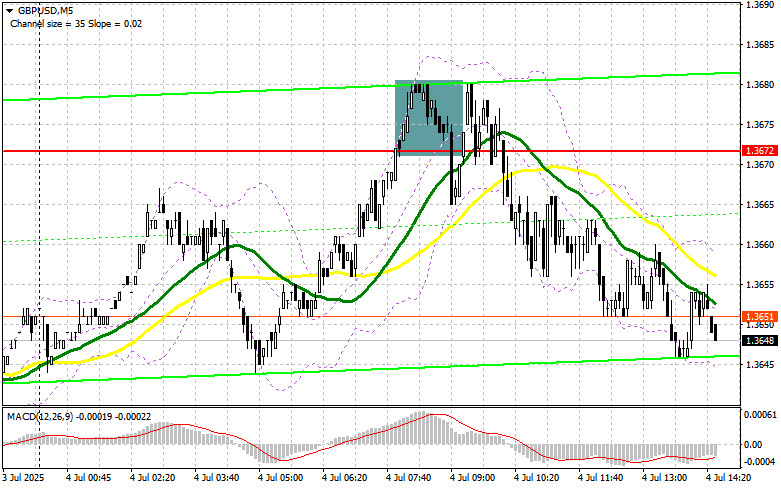Click the 1.3680 price scale label

coord(760,85)
